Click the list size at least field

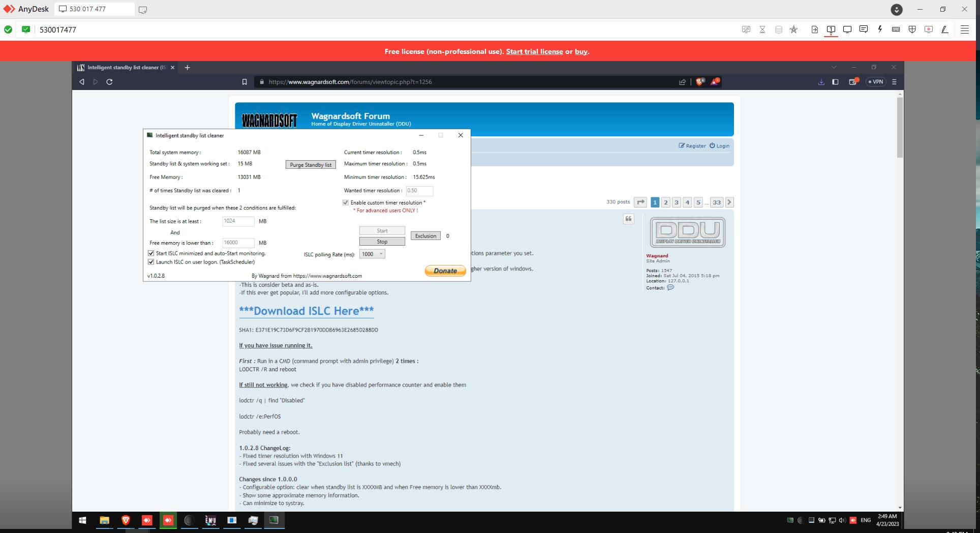click(238, 221)
